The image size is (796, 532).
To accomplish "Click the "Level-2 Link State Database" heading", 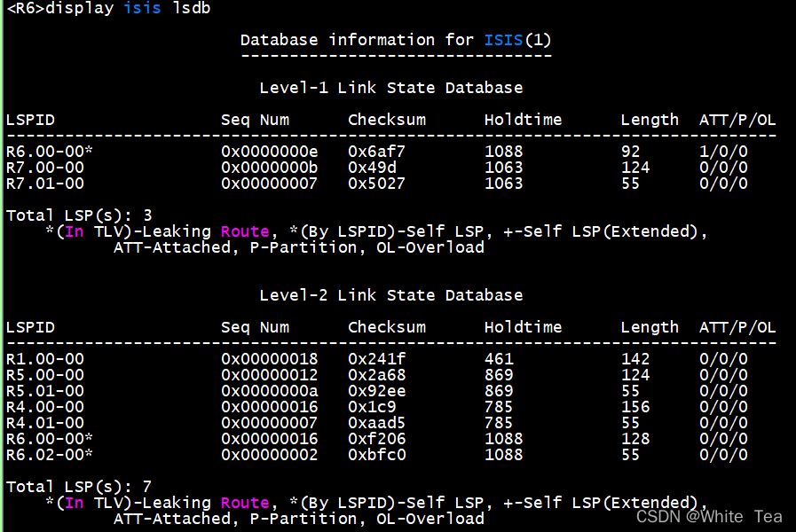I will point(390,295).
